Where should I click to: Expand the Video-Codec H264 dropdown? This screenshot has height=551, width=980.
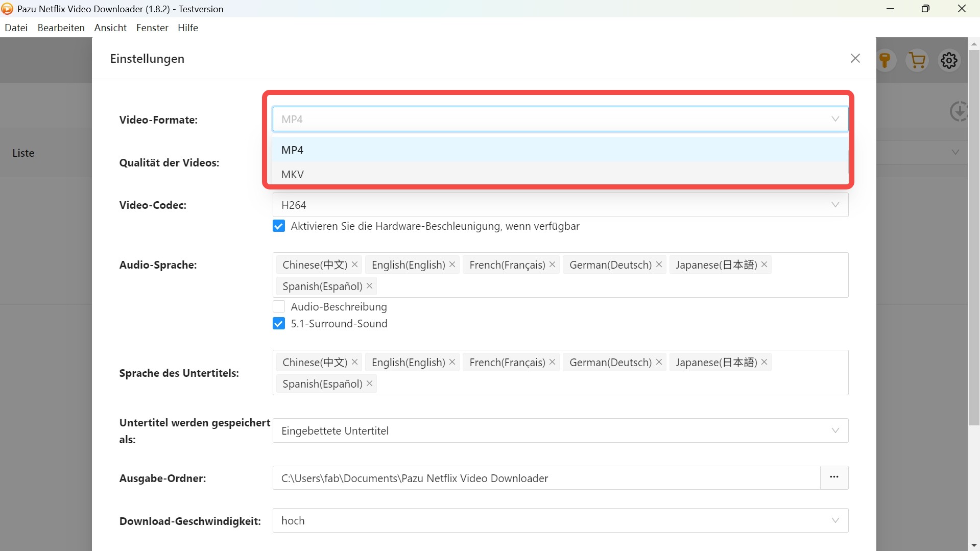tap(560, 205)
